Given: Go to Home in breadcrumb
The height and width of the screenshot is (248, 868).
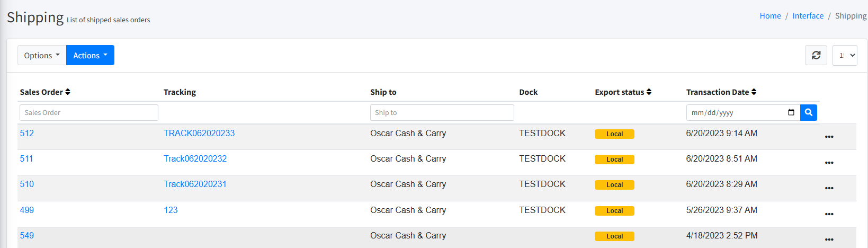Looking at the screenshot, I should [x=770, y=16].
